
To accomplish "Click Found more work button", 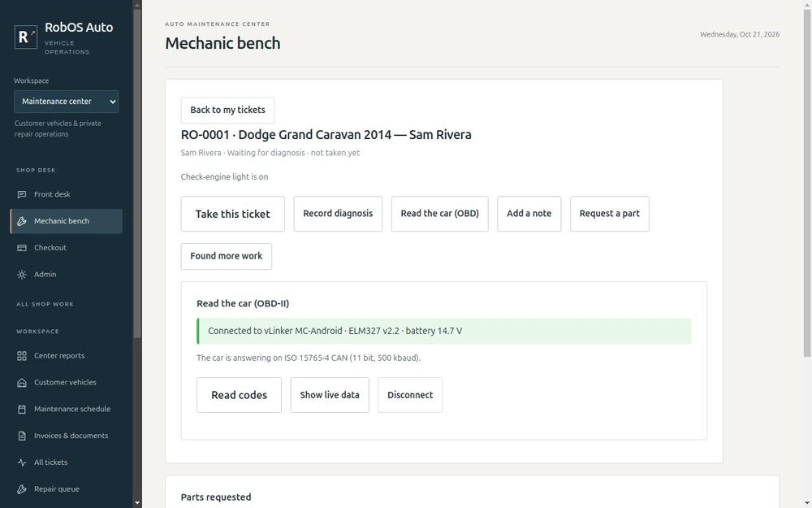I will pyautogui.click(x=227, y=257).
